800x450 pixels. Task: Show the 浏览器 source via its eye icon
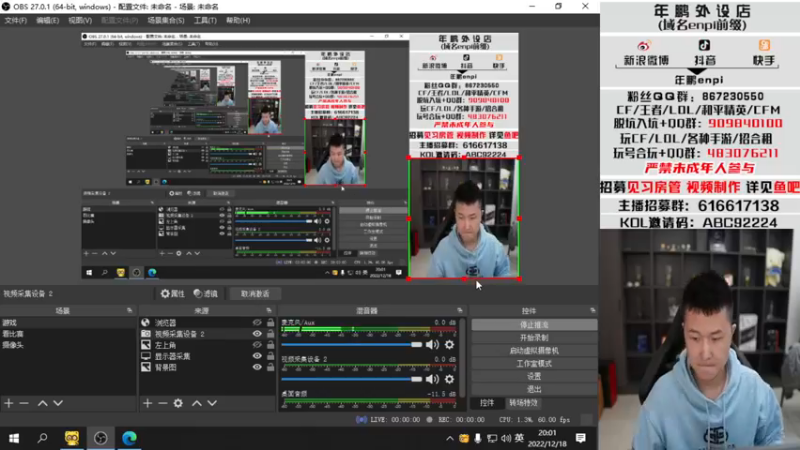(x=257, y=322)
